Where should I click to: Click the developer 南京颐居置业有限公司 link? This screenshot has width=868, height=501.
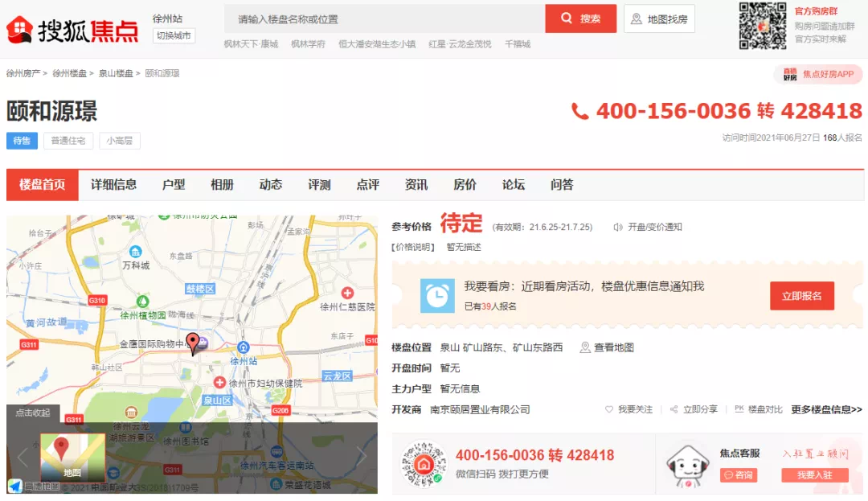(x=480, y=409)
